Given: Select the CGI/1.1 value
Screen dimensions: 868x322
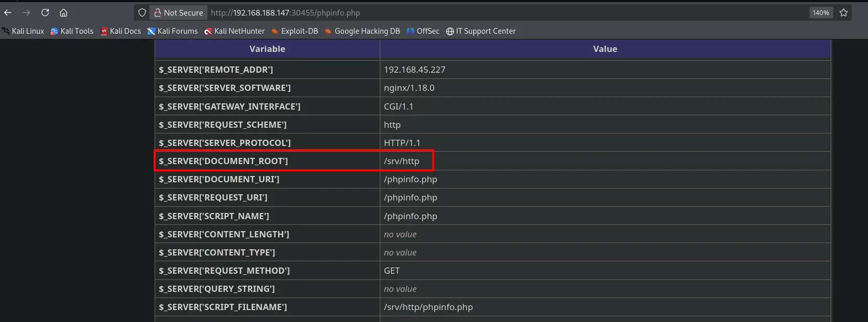Looking at the screenshot, I should point(398,106).
